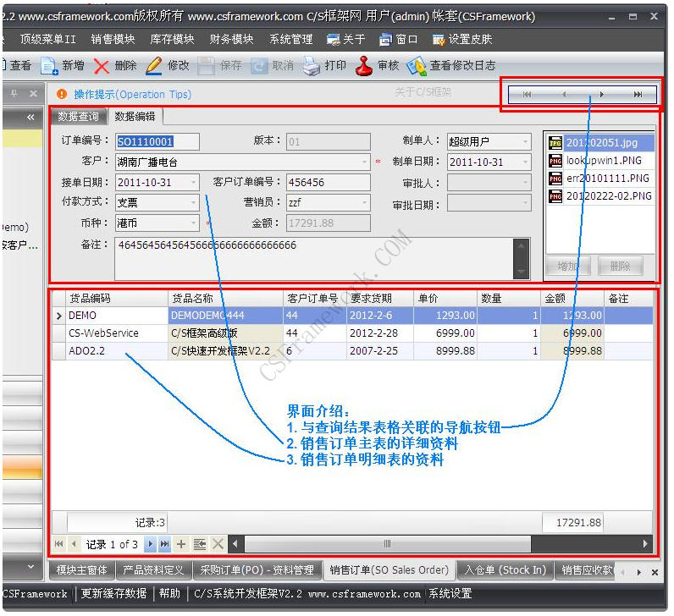Open the 审批日期 approval date dropdown
Viewport: 674px width, 616px height.
pyautogui.click(x=525, y=203)
